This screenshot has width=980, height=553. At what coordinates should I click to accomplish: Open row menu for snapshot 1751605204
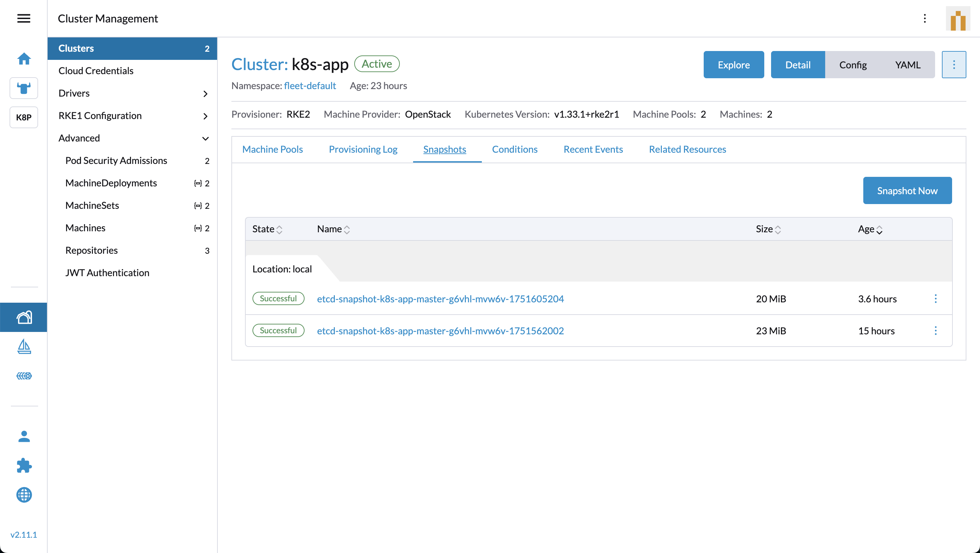tap(935, 299)
